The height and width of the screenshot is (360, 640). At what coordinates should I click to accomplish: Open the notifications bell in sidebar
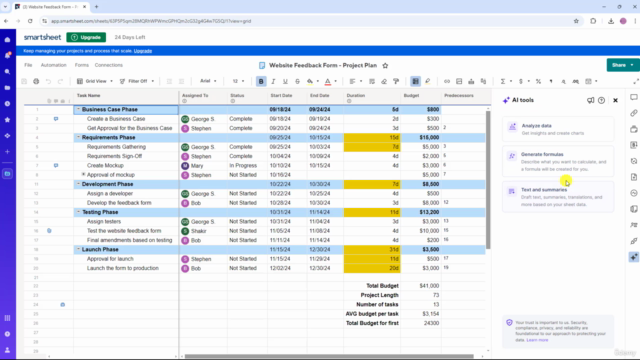click(7, 56)
